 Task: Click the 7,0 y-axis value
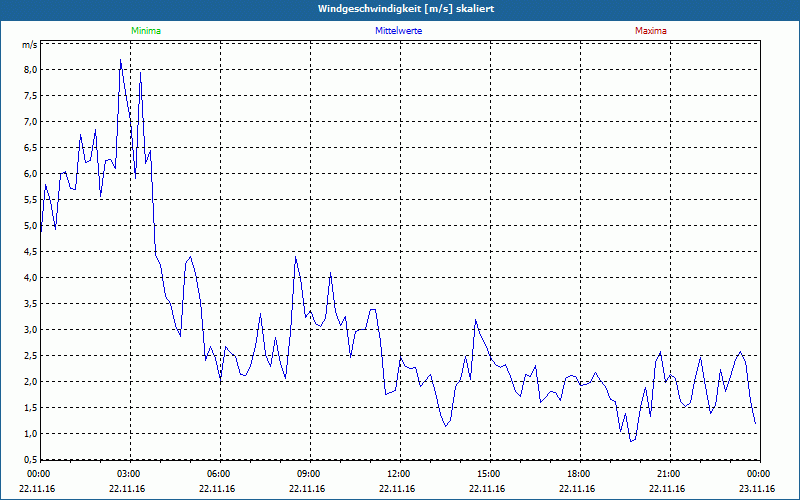(31, 121)
